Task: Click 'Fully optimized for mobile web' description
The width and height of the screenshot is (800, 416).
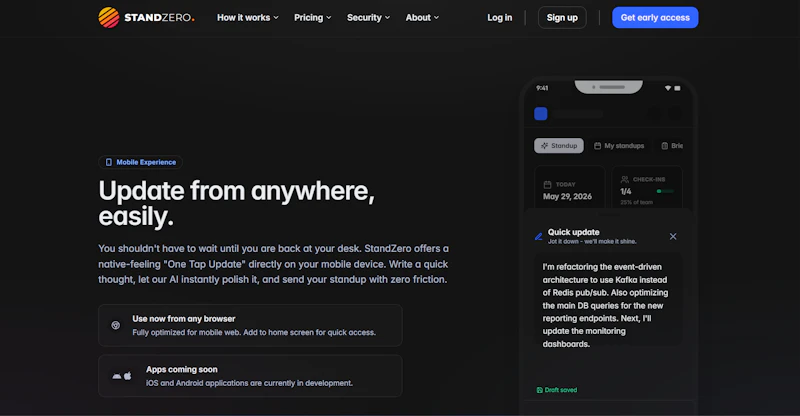Action: (254, 332)
